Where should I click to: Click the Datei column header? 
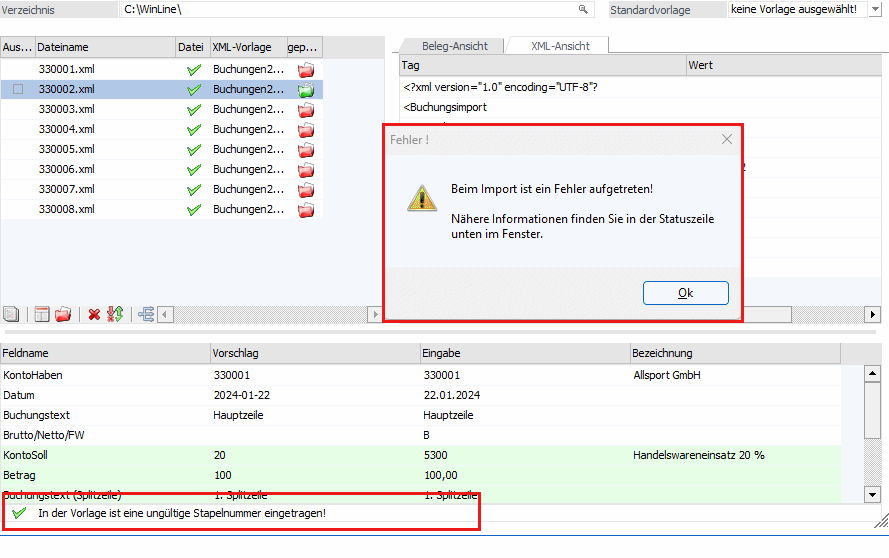[x=193, y=47]
